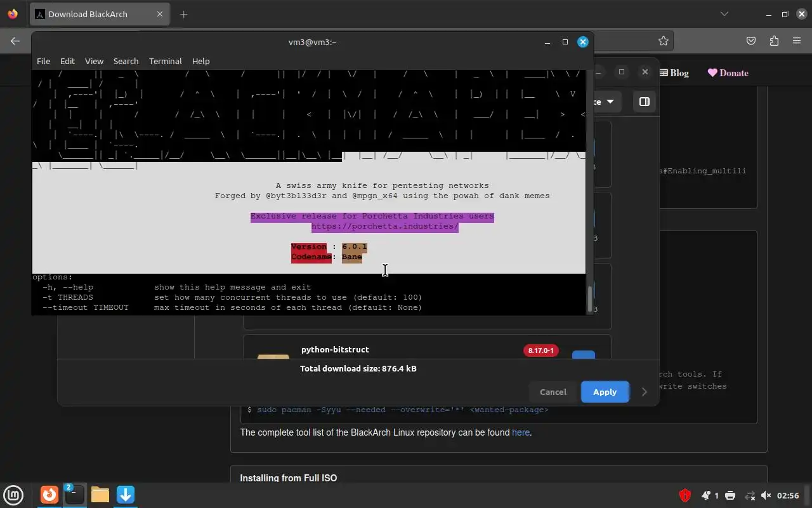Screen dimensions: 812x508
Task: Open a new Firefox tab
Action: 184,14
